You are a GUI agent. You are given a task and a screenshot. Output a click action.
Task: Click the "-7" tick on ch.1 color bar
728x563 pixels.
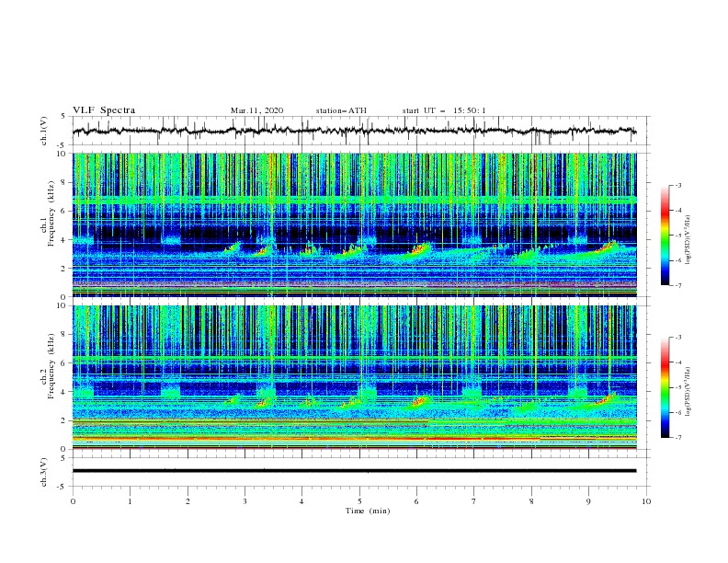click(x=678, y=285)
